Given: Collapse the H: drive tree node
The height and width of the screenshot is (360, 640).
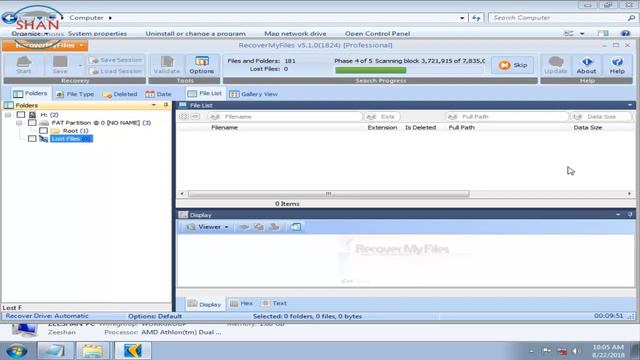Looking at the screenshot, I should [x=8, y=115].
